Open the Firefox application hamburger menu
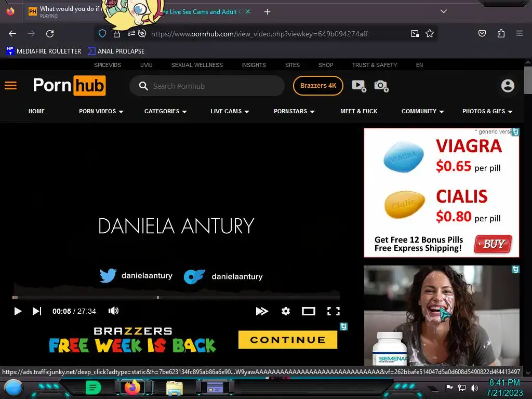 (x=519, y=33)
